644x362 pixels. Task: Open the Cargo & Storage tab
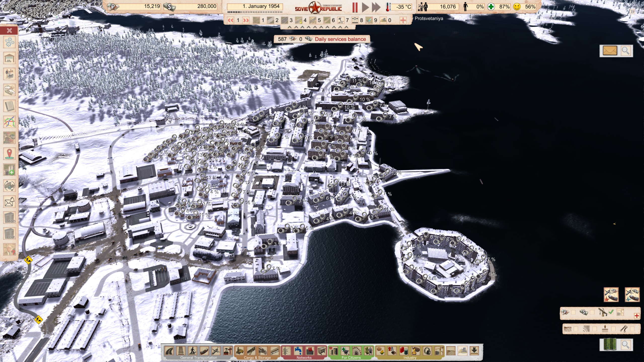[257, 357]
